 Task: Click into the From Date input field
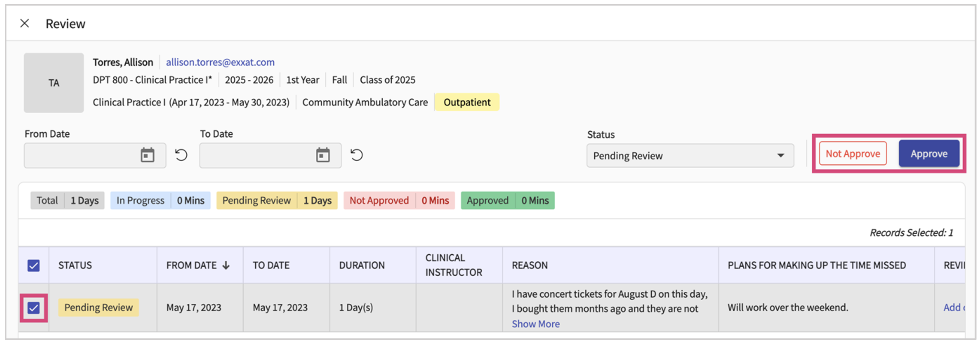tap(82, 155)
